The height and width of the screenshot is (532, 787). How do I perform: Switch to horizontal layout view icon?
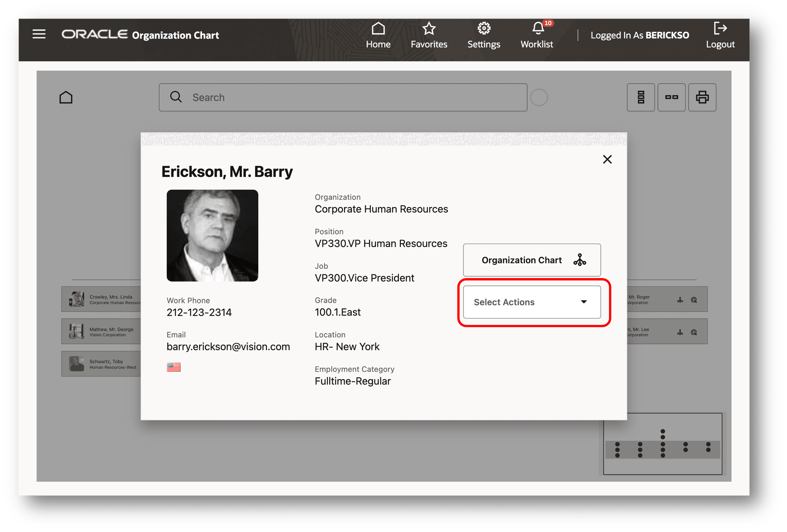point(671,98)
